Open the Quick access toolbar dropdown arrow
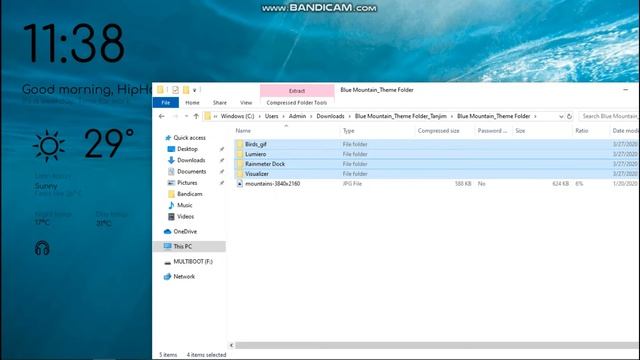The image size is (640, 360). tap(195, 90)
